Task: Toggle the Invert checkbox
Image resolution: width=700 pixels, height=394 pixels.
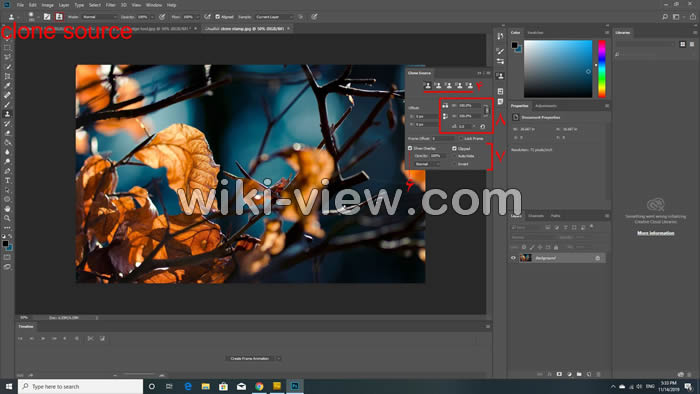Action: [454, 164]
